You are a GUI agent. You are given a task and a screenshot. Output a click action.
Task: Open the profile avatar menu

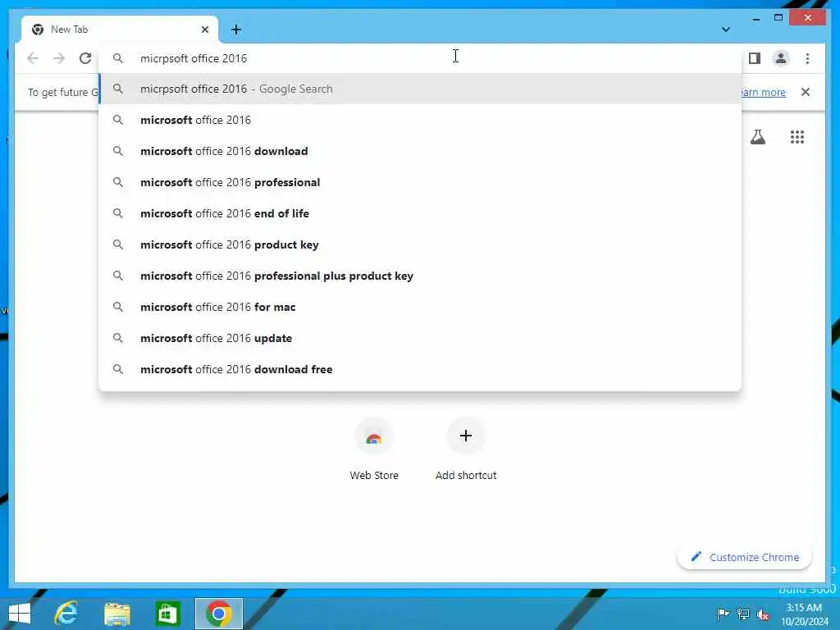(781, 58)
